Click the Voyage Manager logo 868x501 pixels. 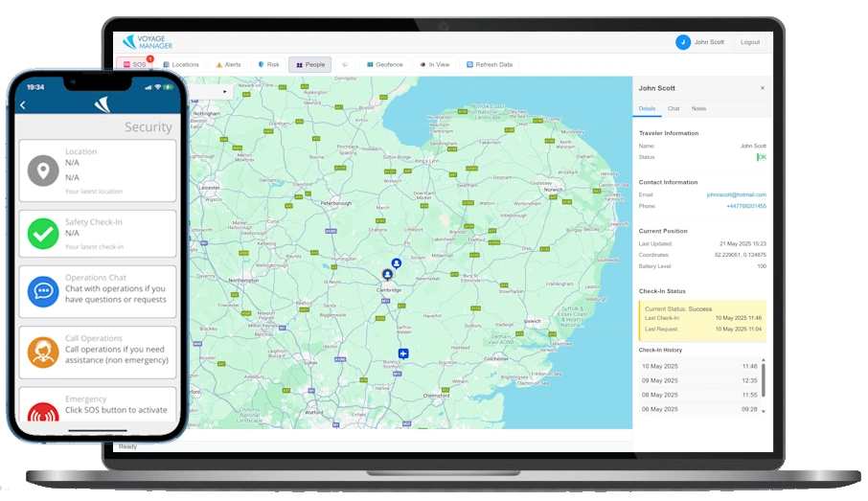148,42
